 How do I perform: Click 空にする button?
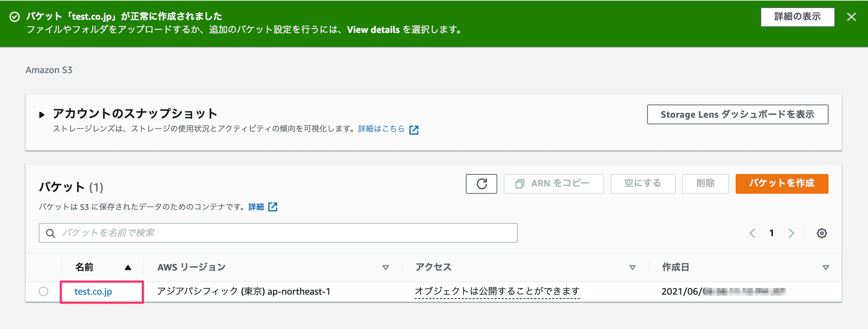(x=643, y=184)
